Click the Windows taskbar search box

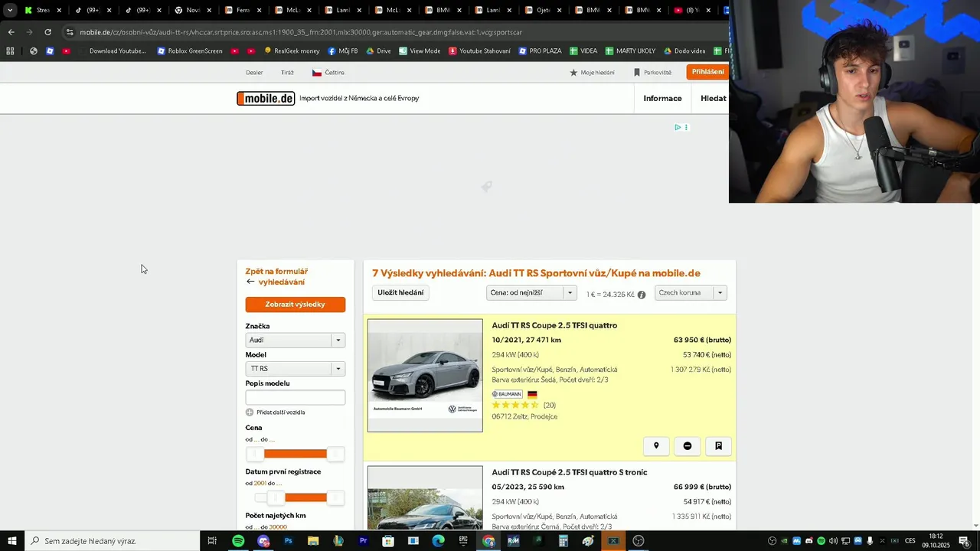tap(113, 541)
